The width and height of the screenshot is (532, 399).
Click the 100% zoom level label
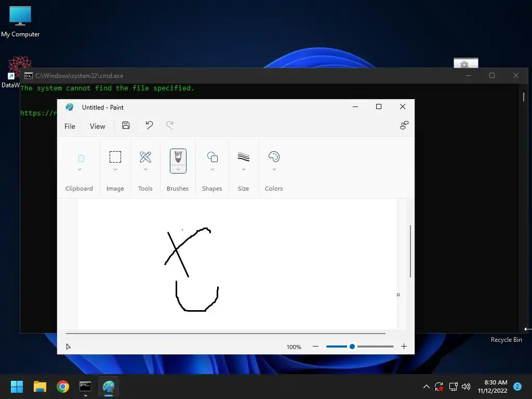click(x=294, y=347)
